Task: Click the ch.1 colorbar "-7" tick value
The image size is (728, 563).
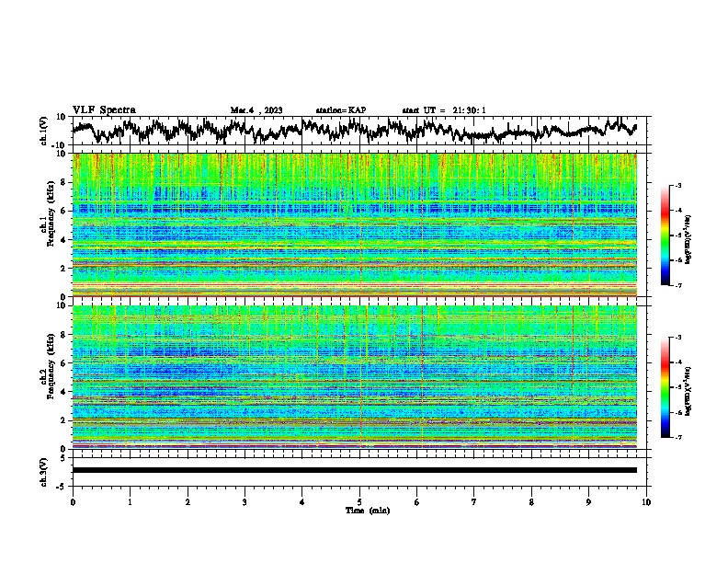Action: tap(678, 285)
